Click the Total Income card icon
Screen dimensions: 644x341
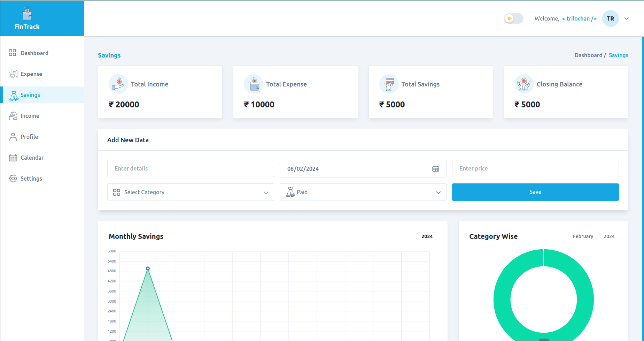pyautogui.click(x=118, y=84)
